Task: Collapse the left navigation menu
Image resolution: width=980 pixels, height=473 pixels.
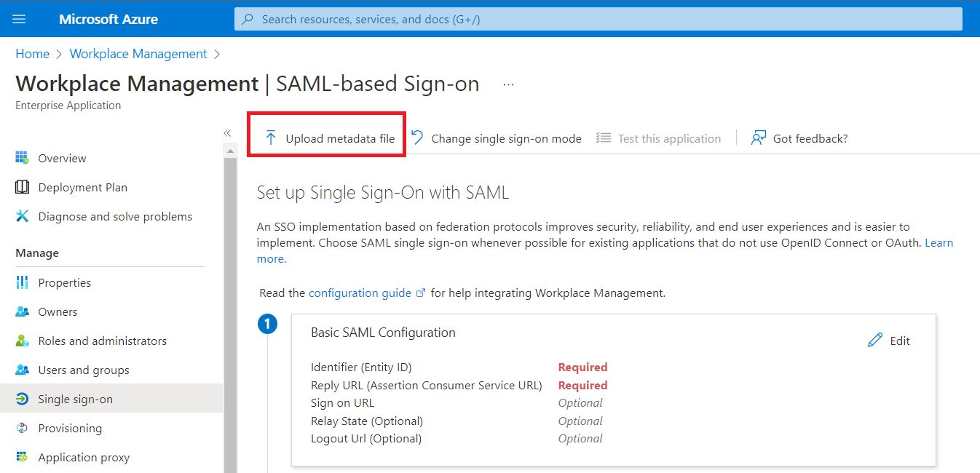Action: click(227, 132)
